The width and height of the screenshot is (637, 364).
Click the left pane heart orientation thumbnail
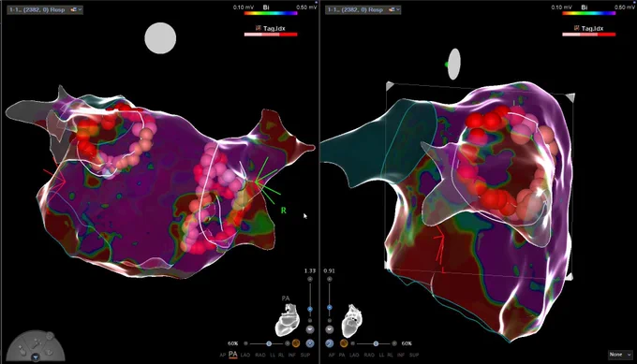(x=288, y=320)
